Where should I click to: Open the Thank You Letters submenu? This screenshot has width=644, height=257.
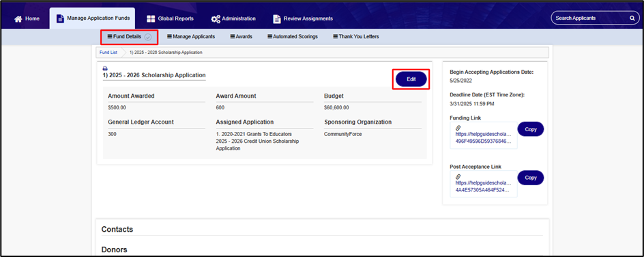point(356,37)
